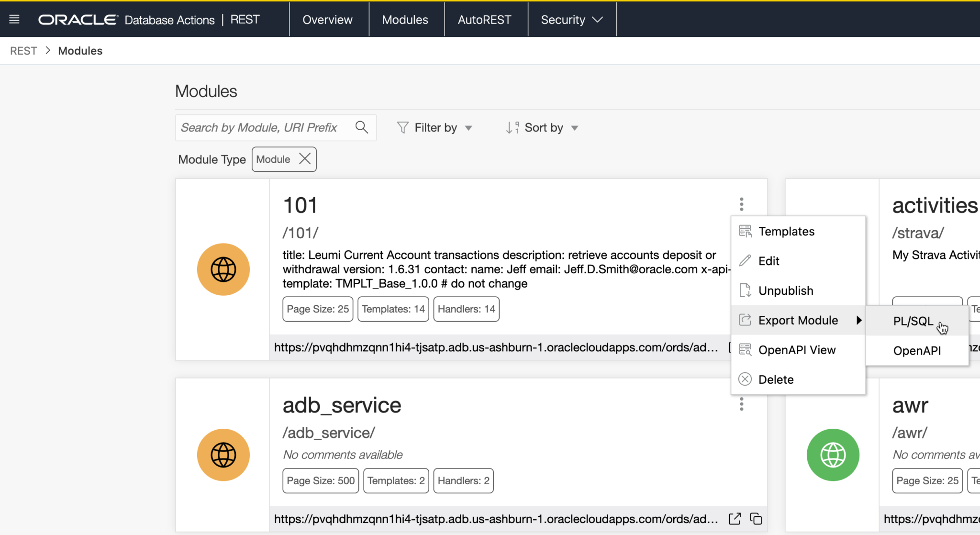Open the Overview tab
This screenshot has width=980, height=535.
pos(327,20)
